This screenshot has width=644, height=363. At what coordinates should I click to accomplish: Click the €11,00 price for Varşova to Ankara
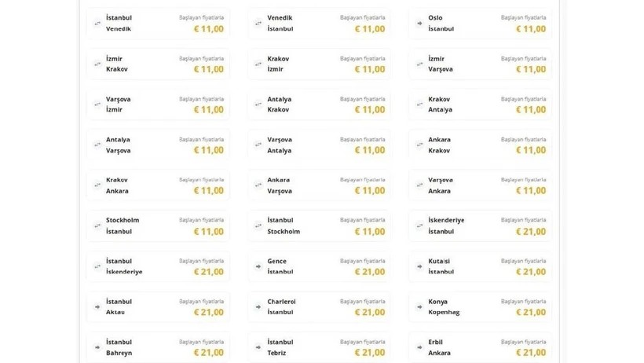point(531,191)
